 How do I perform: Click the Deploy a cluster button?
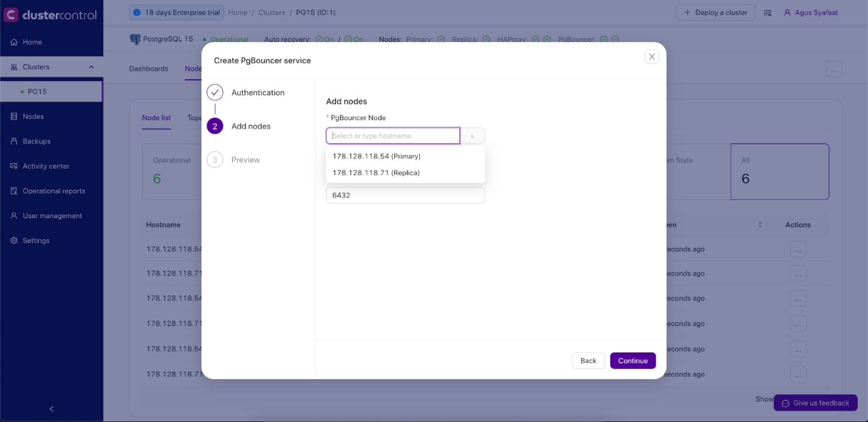(715, 12)
